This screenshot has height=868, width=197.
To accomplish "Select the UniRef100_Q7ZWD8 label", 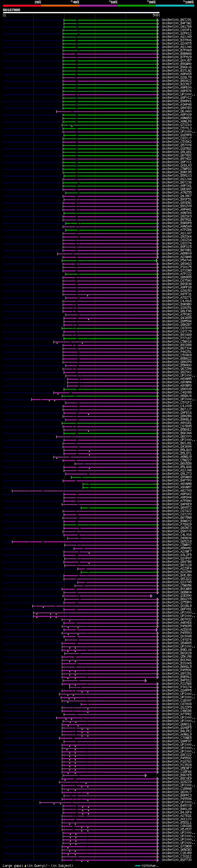I will [x=176, y=846].
